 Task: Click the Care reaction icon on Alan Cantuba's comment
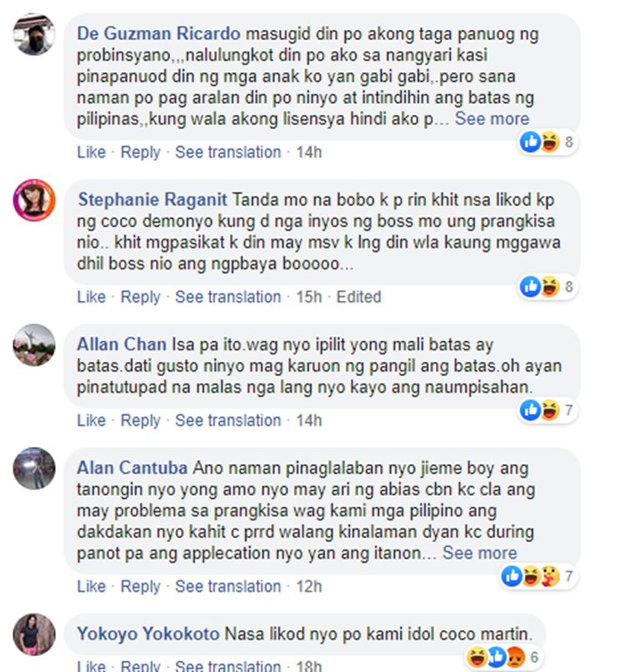point(550,576)
